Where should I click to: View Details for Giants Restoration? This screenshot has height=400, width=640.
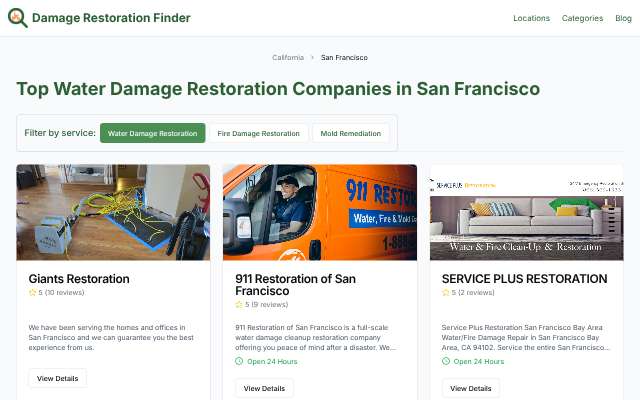(58, 378)
